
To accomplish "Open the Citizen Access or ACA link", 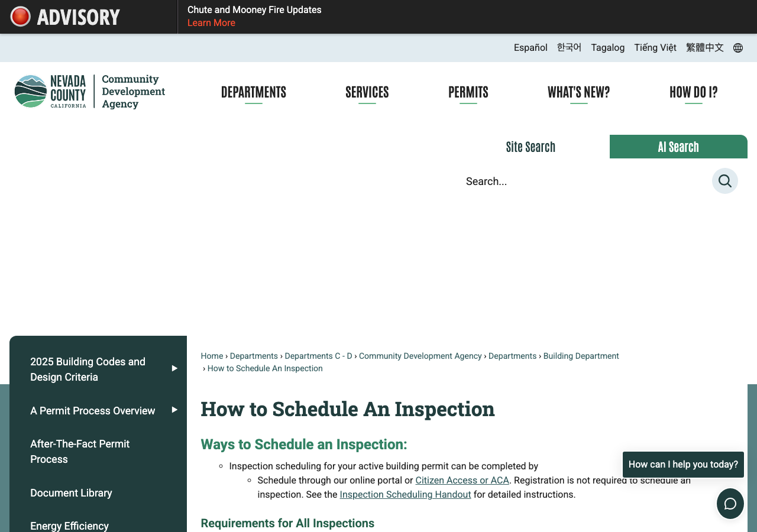I will click(462, 480).
